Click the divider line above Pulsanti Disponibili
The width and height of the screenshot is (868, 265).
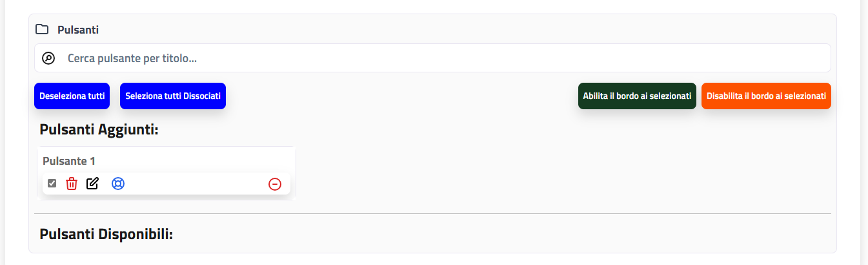pyautogui.click(x=432, y=213)
